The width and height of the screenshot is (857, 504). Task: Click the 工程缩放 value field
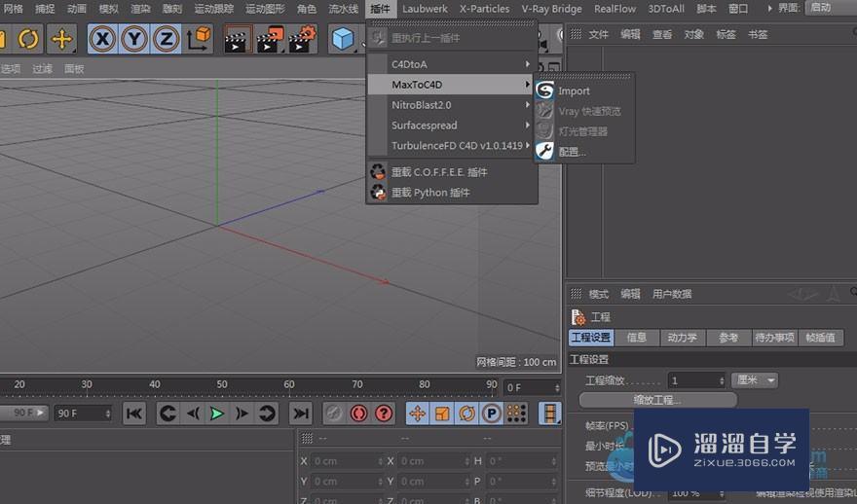pyautogui.click(x=696, y=380)
